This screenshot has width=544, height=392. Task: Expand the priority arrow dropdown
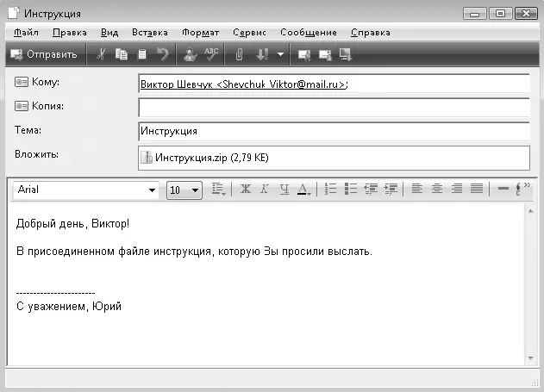(281, 54)
